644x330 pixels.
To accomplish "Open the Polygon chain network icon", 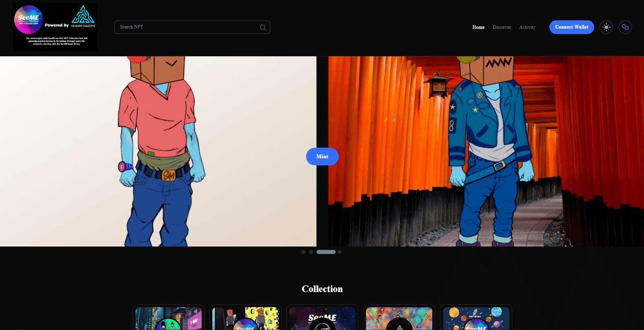I will coord(625,27).
